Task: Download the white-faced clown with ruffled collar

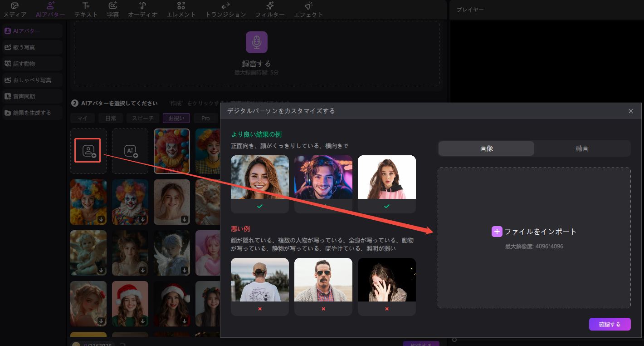Action: pyautogui.click(x=143, y=219)
